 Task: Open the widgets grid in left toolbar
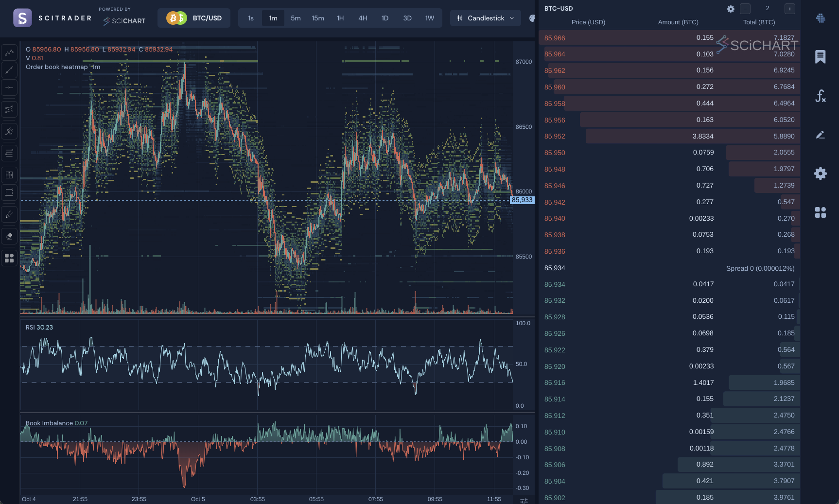tap(9, 258)
